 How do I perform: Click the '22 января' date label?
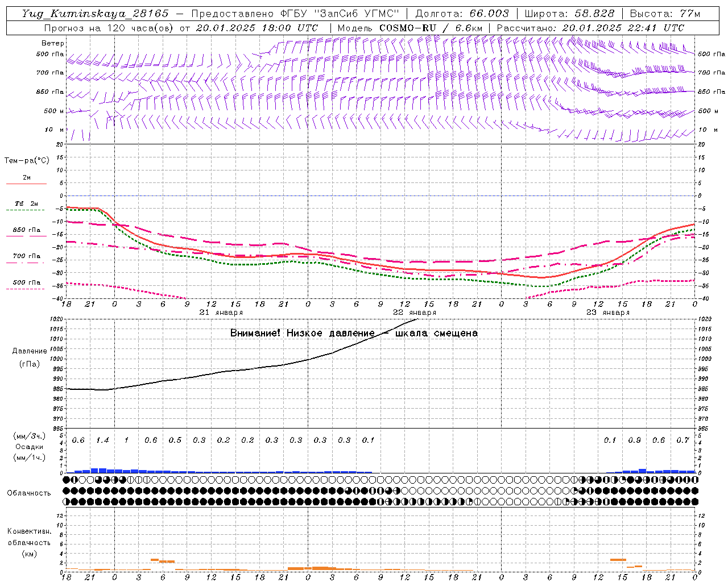click(415, 313)
